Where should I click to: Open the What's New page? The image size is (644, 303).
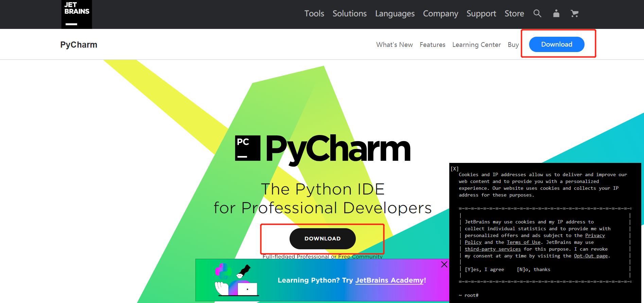point(395,45)
